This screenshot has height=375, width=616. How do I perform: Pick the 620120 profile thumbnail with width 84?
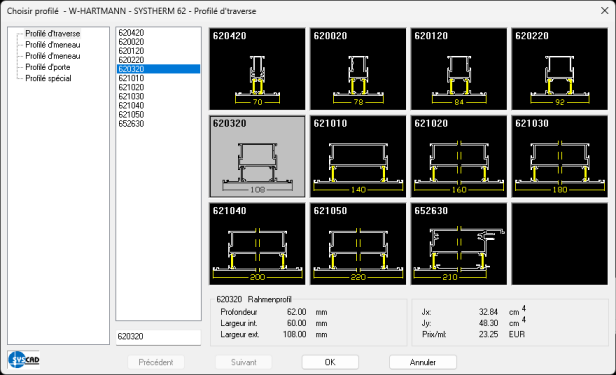click(459, 69)
